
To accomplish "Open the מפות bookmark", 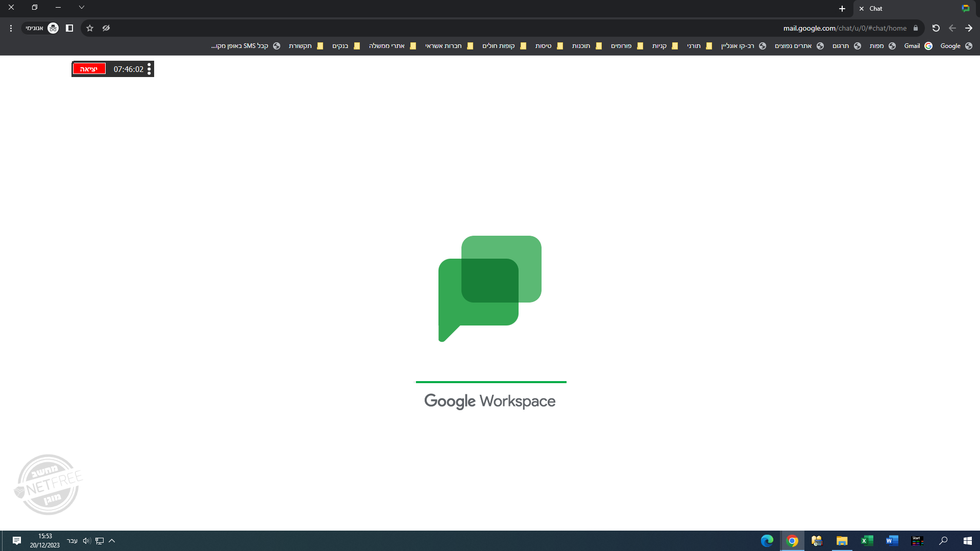I will [883, 46].
